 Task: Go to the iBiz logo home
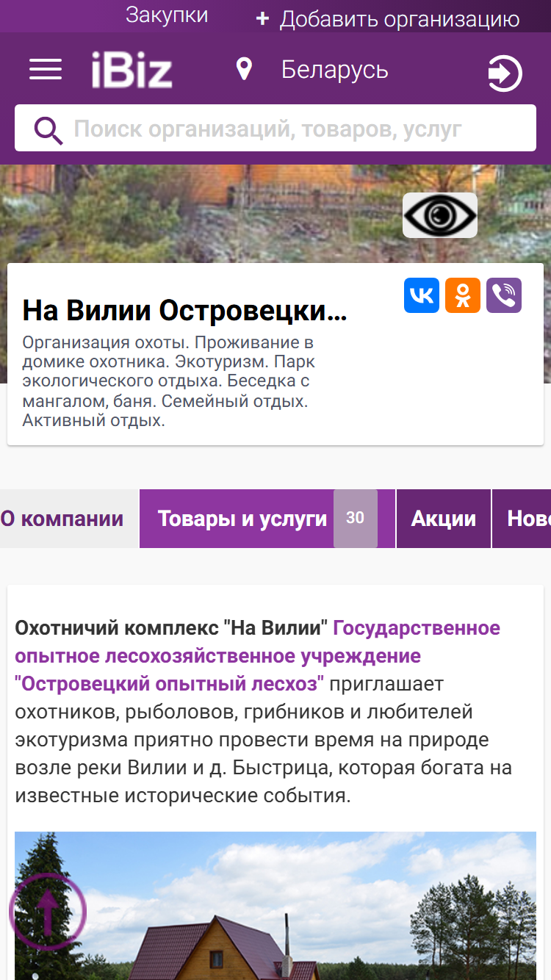coord(132,71)
